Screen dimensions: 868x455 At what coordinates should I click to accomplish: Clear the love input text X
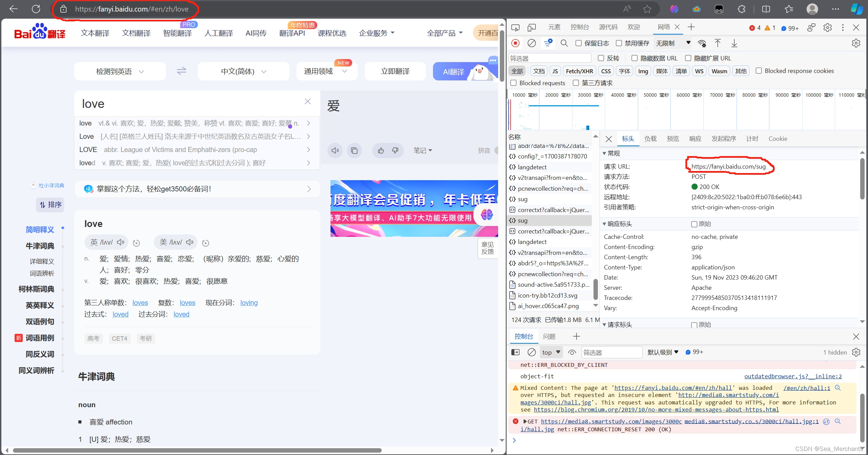point(307,101)
